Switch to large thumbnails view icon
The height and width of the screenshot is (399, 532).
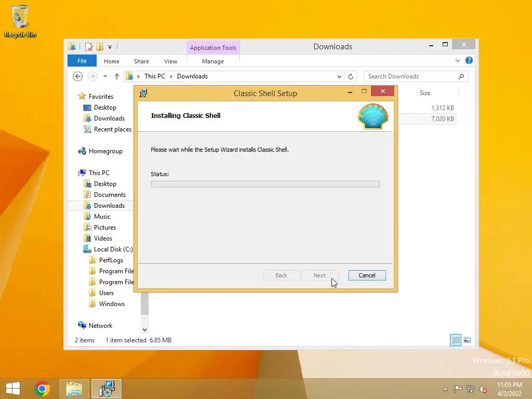tap(467, 340)
